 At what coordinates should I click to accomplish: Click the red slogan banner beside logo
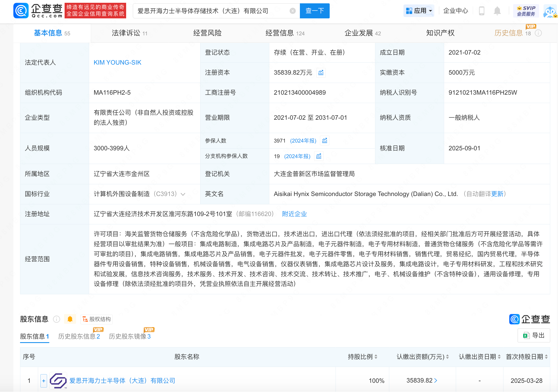coord(95,11)
